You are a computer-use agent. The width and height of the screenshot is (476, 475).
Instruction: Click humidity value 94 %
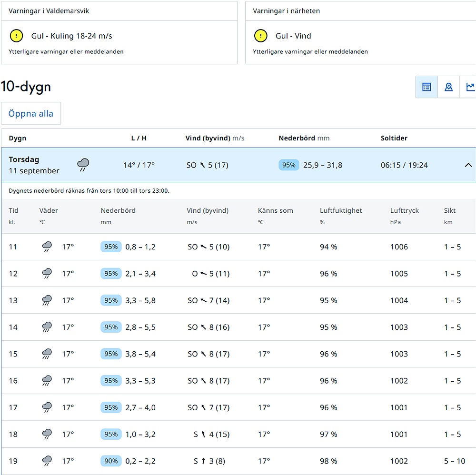point(328,247)
